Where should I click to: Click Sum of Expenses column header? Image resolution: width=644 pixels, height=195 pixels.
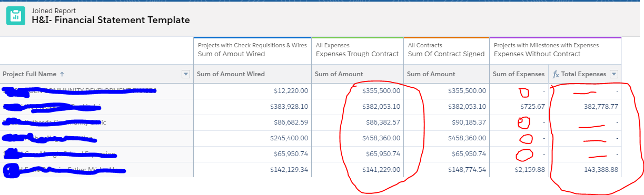tap(519, 74)
